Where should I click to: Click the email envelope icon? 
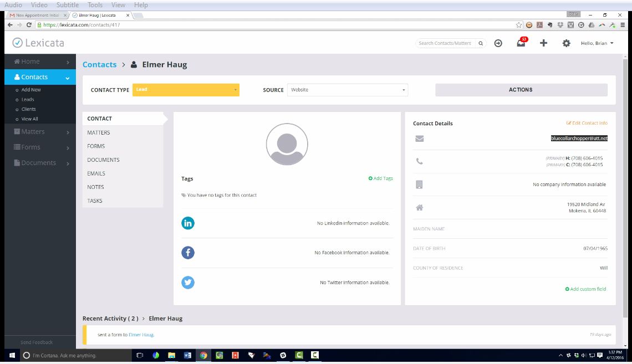tap(420, 139)
